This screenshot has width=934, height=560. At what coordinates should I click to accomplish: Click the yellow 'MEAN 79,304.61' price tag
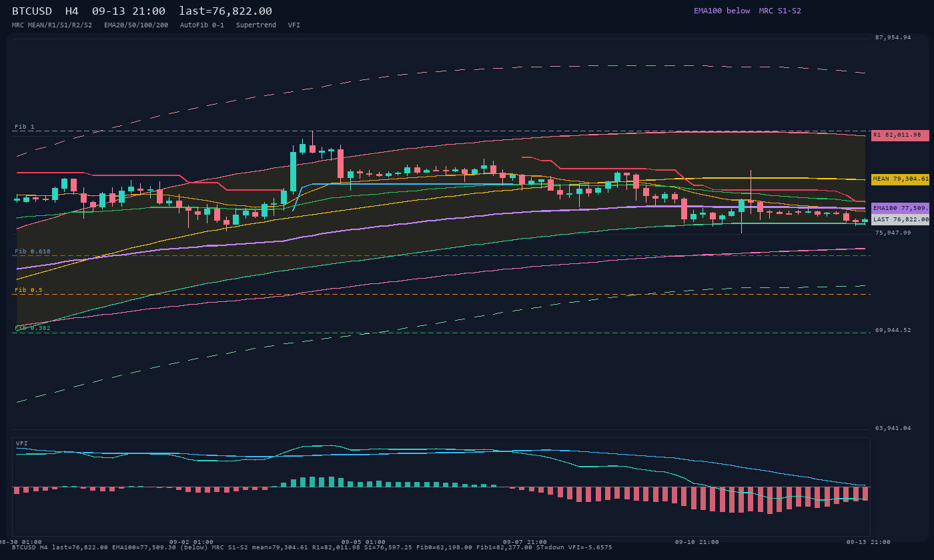pos(900,179)
